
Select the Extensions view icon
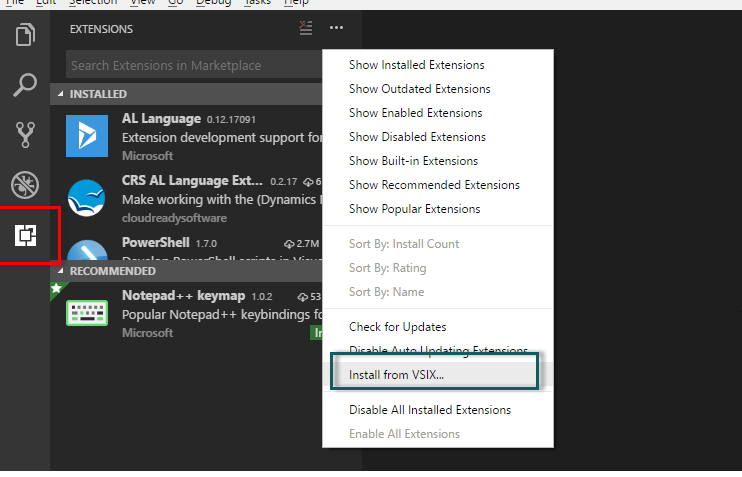click(25, 235)
